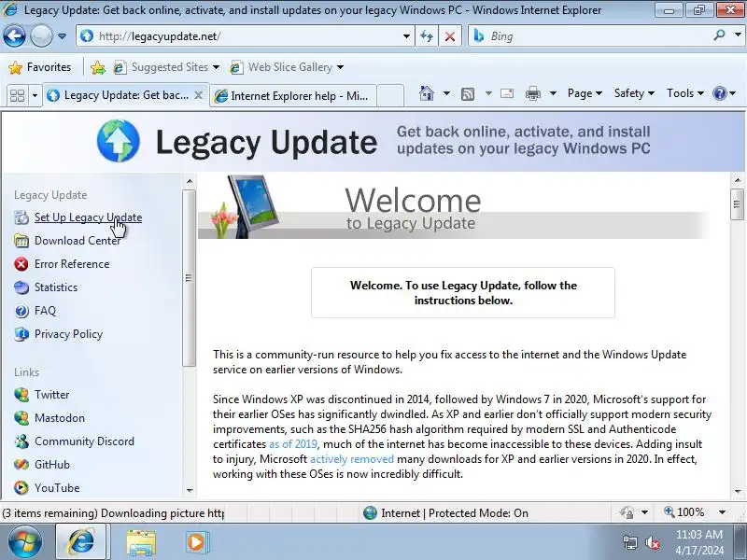
Task: Click the sidebar scrollbar thumb
Action: coord(189,278)
